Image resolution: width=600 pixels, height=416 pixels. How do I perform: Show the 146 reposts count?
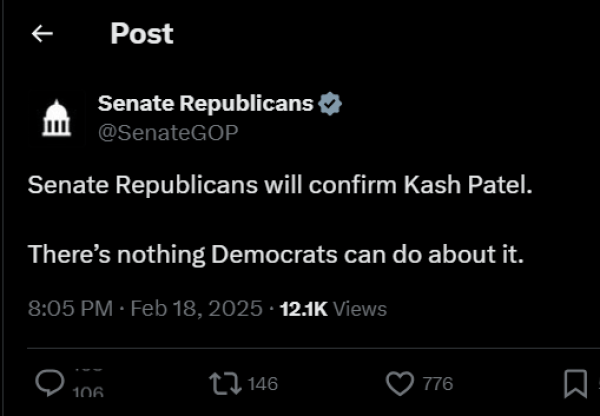(262, 384)
